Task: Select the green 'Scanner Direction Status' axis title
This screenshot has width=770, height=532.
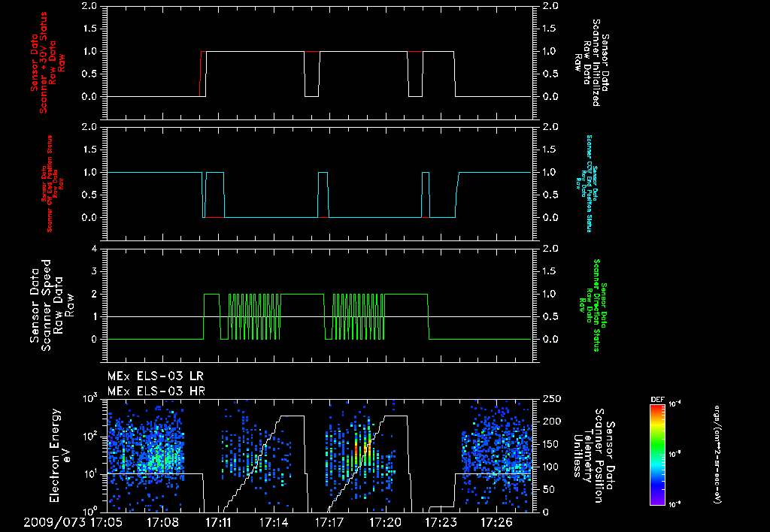Action: point(593,305)
